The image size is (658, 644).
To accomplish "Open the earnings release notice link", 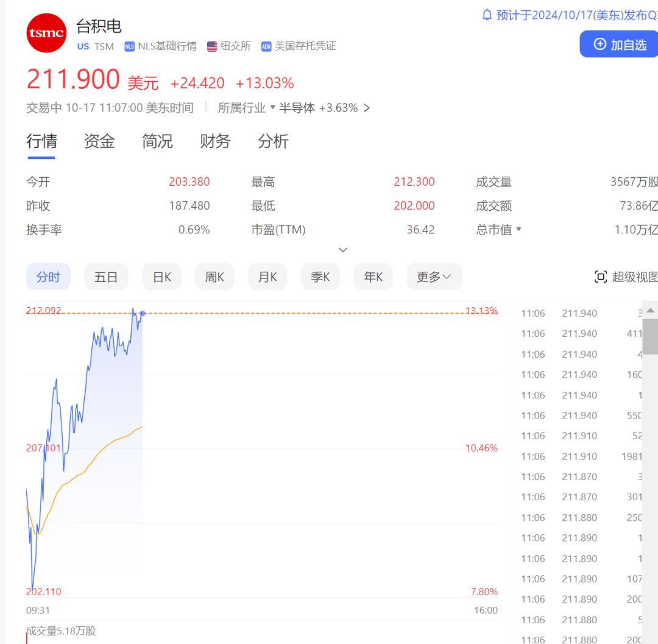I will tap(576, 15).
